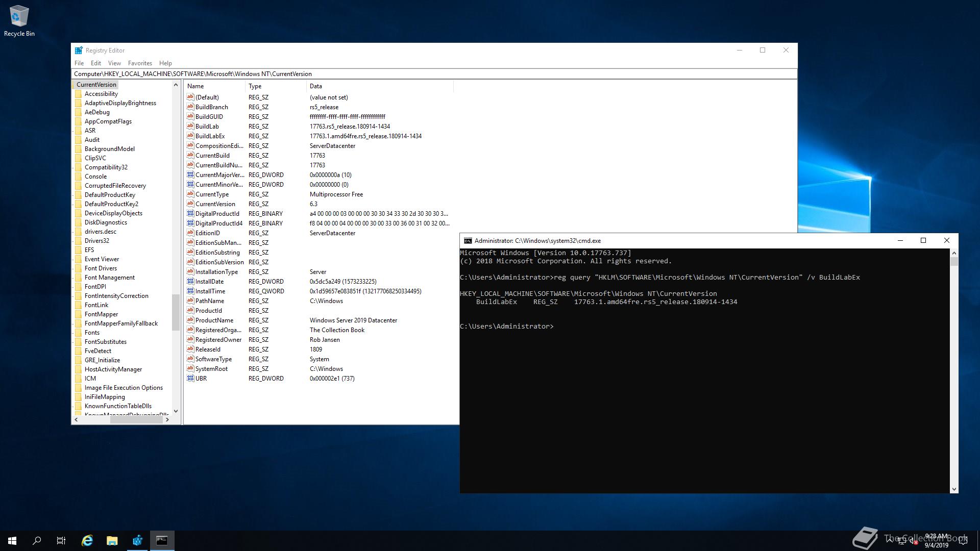Viewport: 980px width, 551px height.
Task: Open the notification Action Center icon
Action: pyautogui.click(x=963, y=541)
